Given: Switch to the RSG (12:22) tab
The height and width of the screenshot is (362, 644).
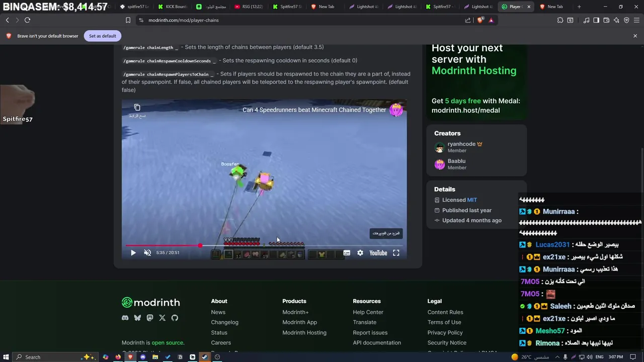Looking at the screenshot, I should 250,7.
